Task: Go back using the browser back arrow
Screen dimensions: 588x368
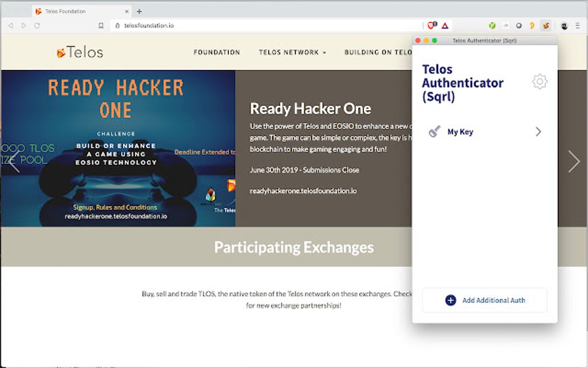Action: point(10,25)
